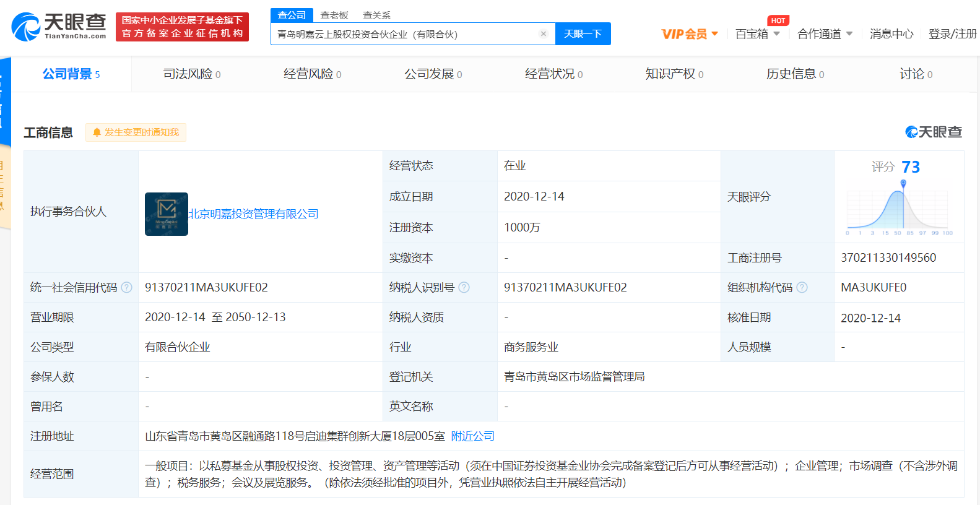
Task: Click the 天眼查 watermark logo at right
Action: point(933,132)
